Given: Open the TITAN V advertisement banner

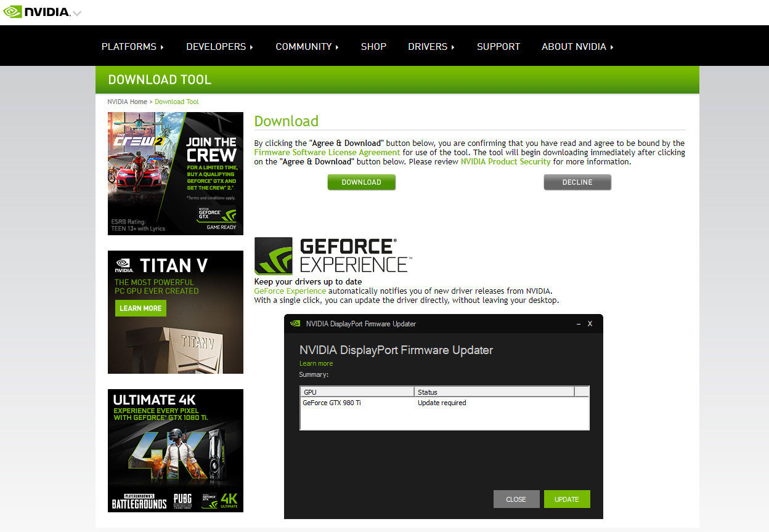Looking at the screenshot, I should pos(176,312).
